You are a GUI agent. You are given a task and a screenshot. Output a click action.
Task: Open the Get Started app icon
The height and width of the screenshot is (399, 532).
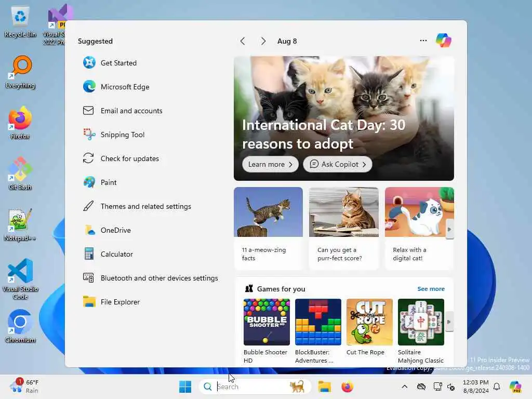[89, 63]
